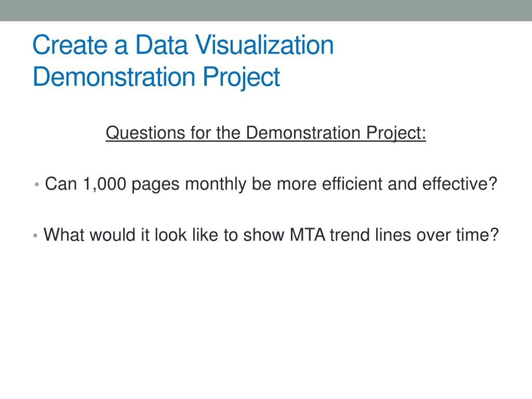Screen dimensions: 532x399
Task: Click the underlined 'Questions for the Demonstration Project:' heading
Action: [x=265, y=133]
